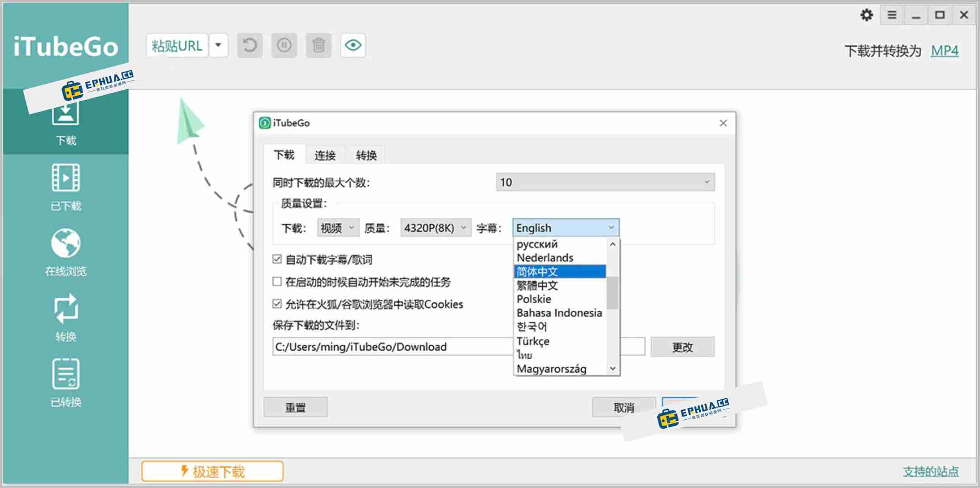Select 繁體中文 in the language list
This screenshot has height=488, width=980.
pos(560,286)
